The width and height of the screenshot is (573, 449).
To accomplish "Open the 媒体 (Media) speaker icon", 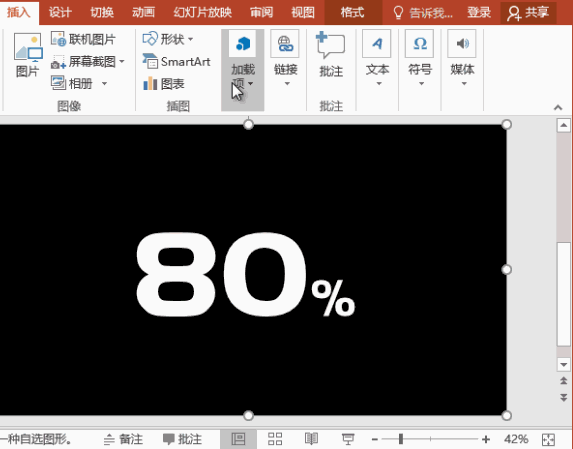I will 462,44.
